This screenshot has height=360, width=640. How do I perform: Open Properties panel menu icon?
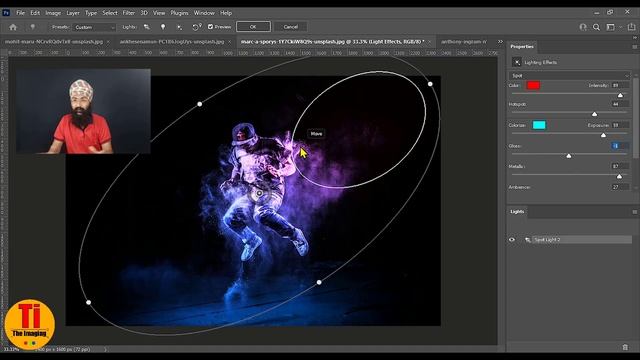634,47
